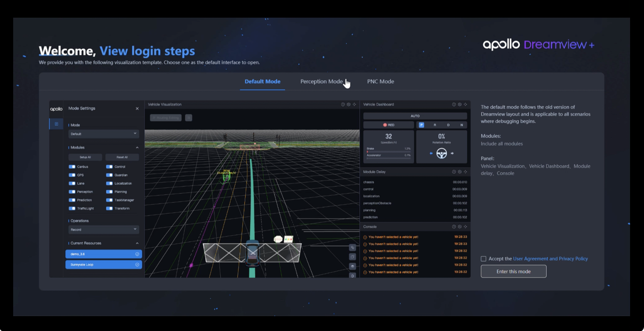
Task: Click the check icon on demo_3.6
Action: coord(137,254)
